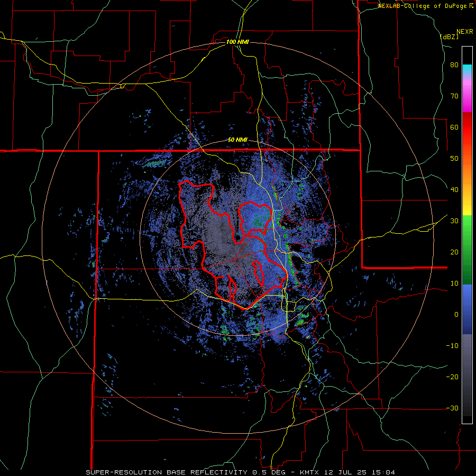Click the -30 value on the legend
The image size is (476, 476).
click(x=452, y=408)
